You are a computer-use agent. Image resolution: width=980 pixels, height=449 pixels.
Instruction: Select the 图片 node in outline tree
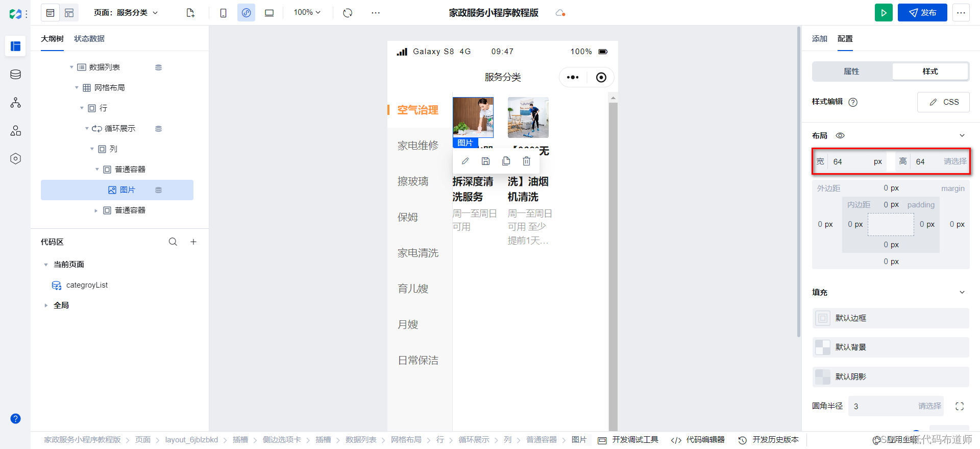pos(117,190)
